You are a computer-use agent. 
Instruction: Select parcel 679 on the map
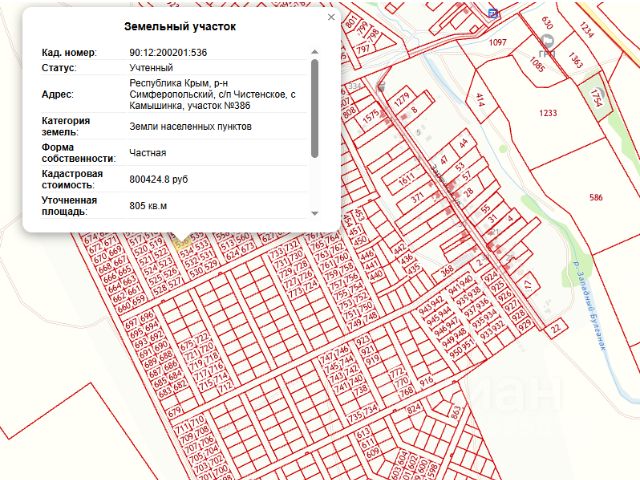click(174, 411)
